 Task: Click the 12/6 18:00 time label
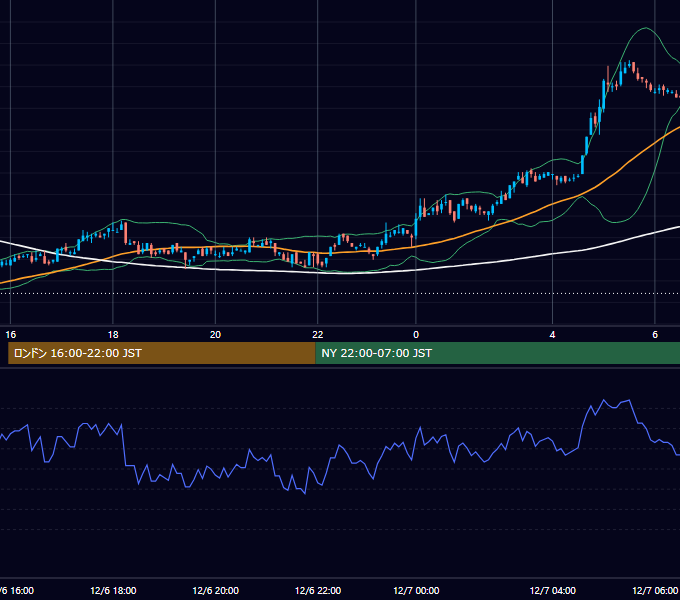point(113,590)
